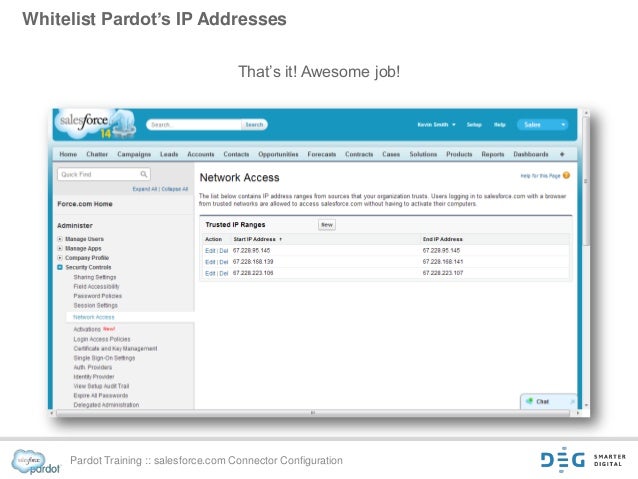Open the Setup link
638x479 pixels.
(474, 125)
